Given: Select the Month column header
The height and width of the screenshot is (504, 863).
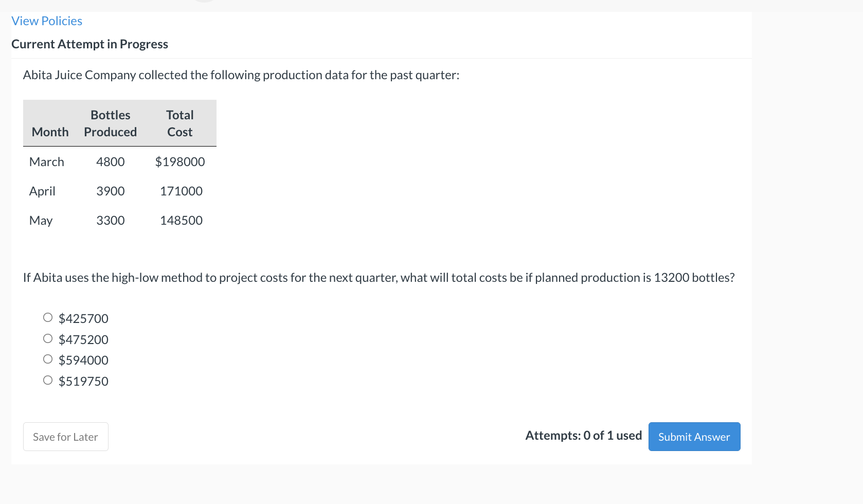Looking at the screenshot, I should click(50, 131).
